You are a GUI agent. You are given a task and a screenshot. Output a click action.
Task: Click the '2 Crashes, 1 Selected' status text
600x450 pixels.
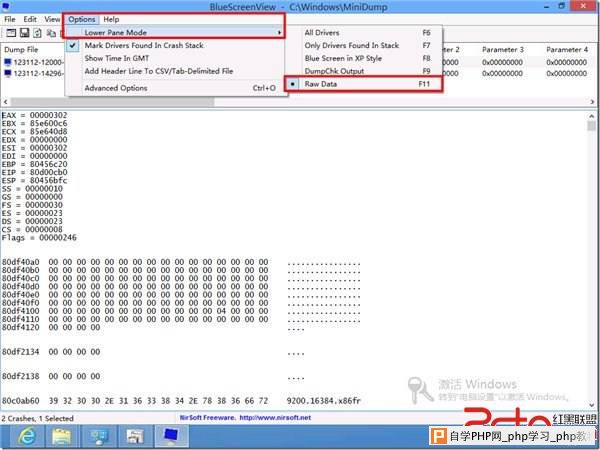coord(37,418)
